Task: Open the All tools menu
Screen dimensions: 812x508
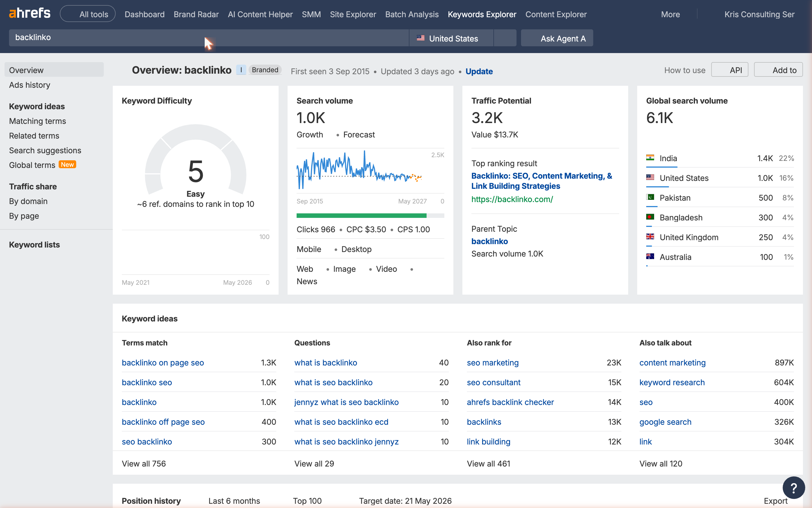Action: [88, 14]
